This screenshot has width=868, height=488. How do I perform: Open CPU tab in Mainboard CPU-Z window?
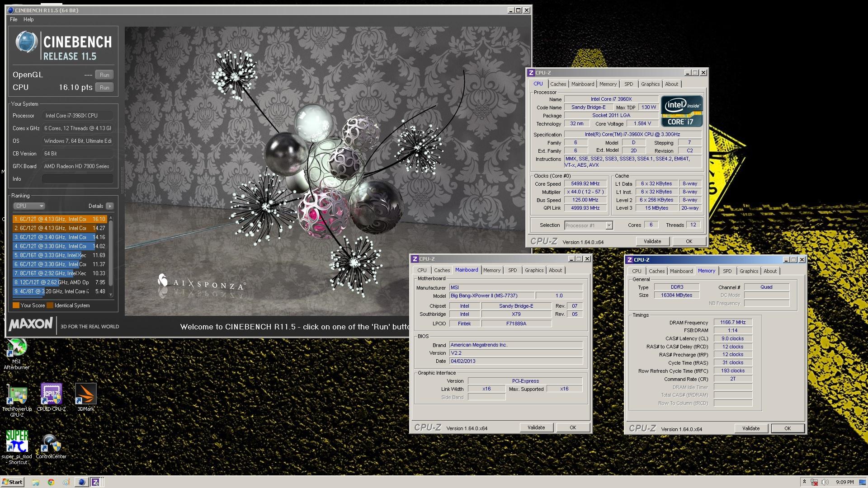(422, 270)
